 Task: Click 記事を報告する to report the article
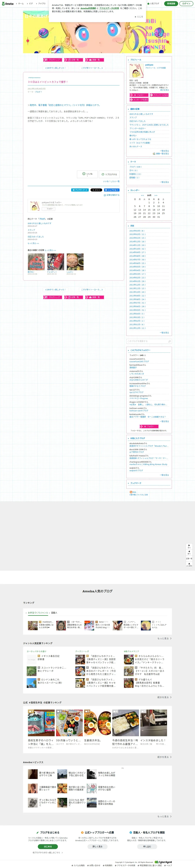click(112, 195)
